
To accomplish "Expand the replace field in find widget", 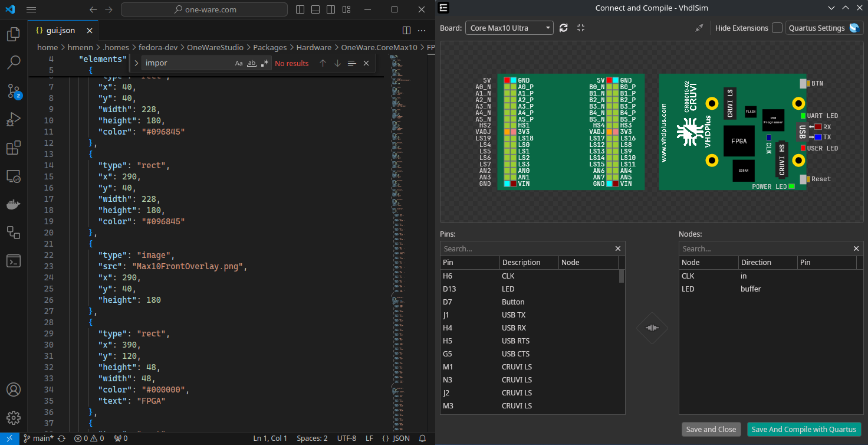I will (x=137, y=64).
